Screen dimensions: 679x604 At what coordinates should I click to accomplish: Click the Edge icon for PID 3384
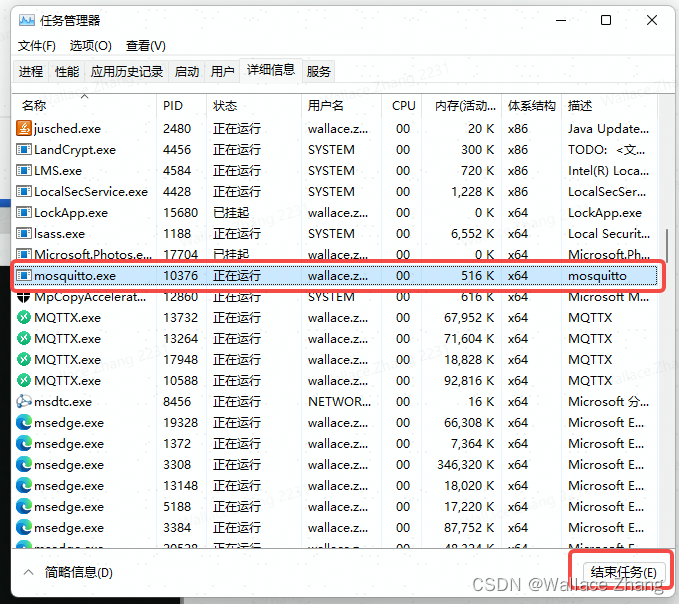(24, 527)
